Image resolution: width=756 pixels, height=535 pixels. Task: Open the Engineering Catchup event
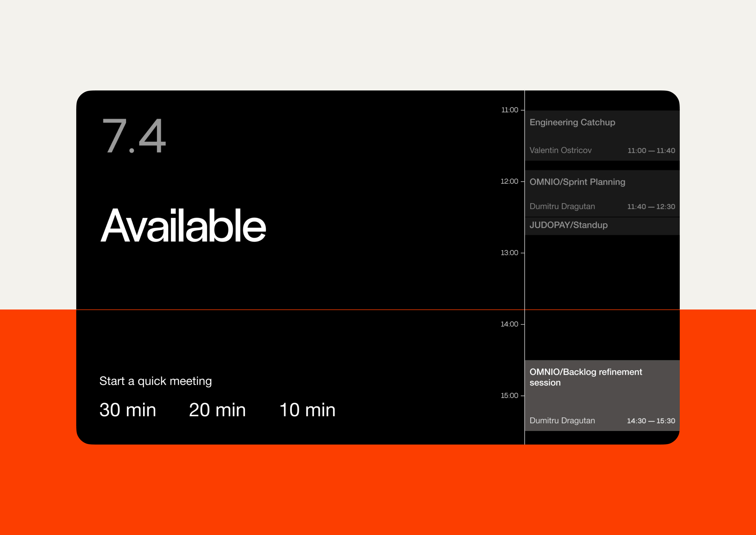coord(602,135)
